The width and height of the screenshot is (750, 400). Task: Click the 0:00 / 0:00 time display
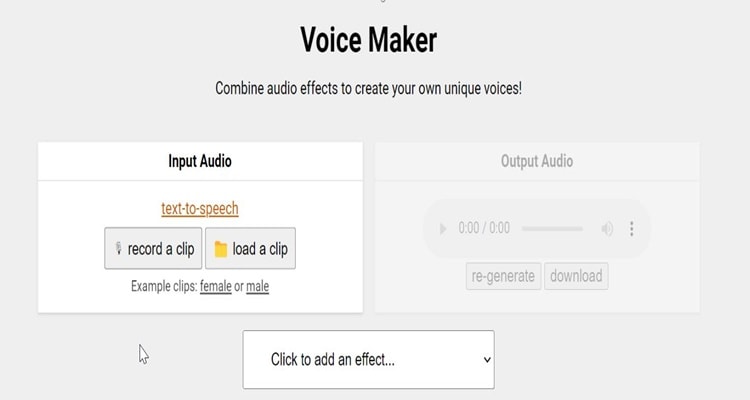(x=484, y=229)
